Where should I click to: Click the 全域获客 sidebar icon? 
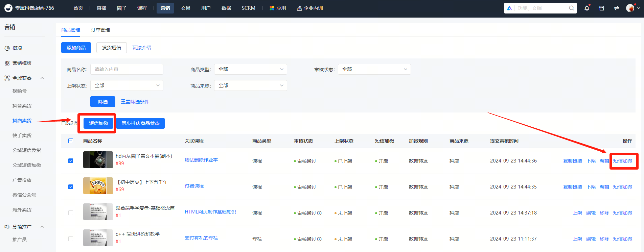(x=7, y=78)
